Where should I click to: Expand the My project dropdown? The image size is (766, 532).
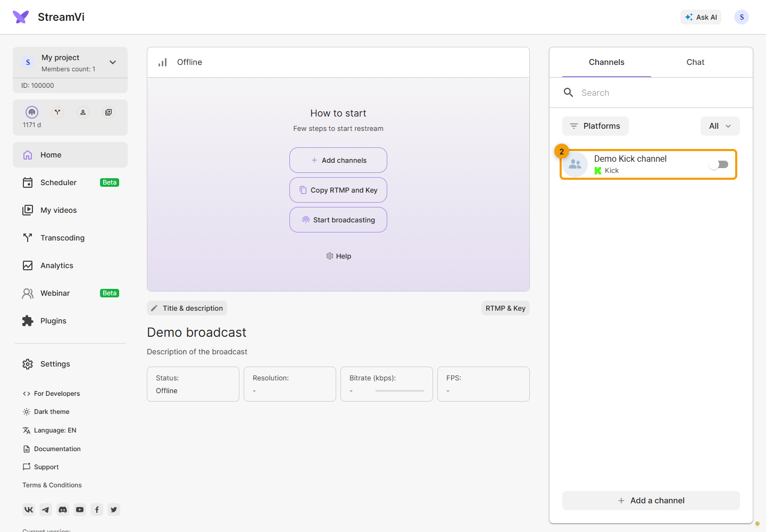[113, 62]
